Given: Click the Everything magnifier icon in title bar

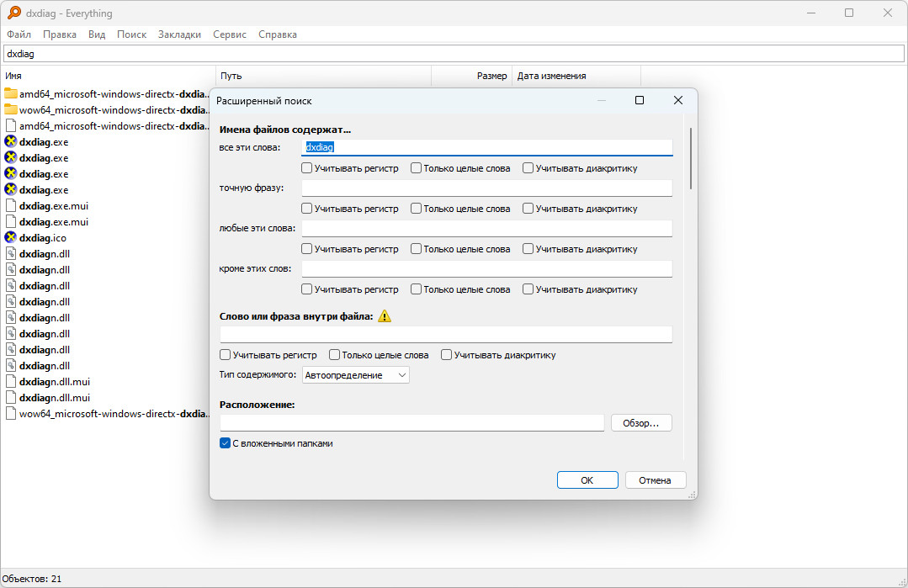Looking at the screenshot, I should [x=14, y=13].
